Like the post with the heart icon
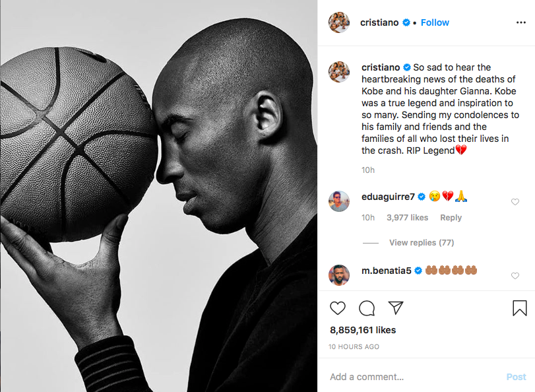The image size is (535, 392). click(x=338, y=308)
